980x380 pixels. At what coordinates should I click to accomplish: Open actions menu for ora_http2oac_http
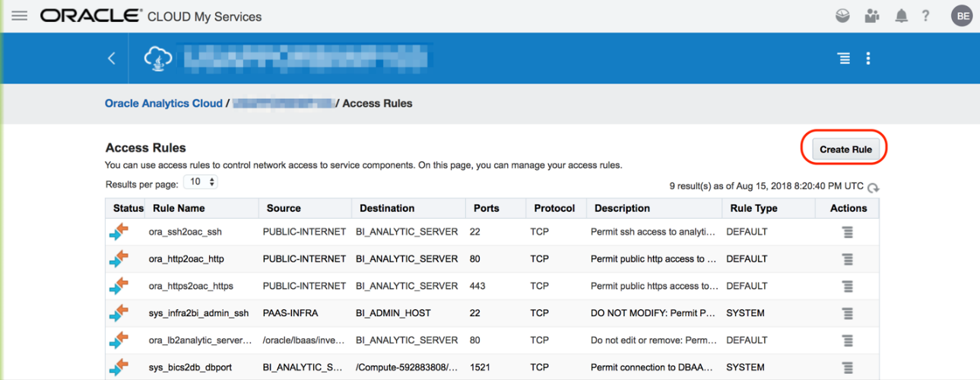point(848,259)
